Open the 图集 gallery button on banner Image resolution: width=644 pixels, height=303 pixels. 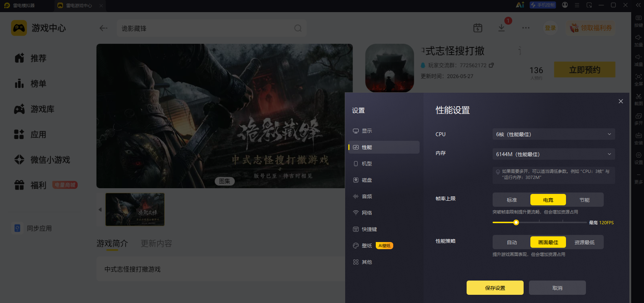(x=224, y=181)
